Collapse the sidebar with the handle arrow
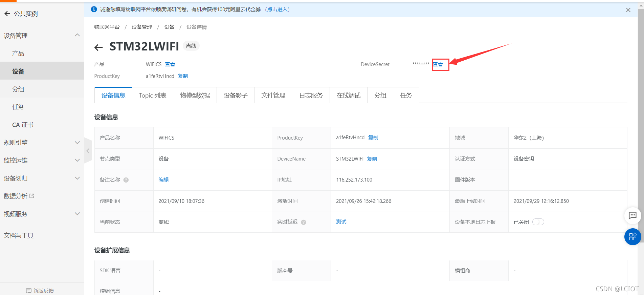 coord(88,151)
